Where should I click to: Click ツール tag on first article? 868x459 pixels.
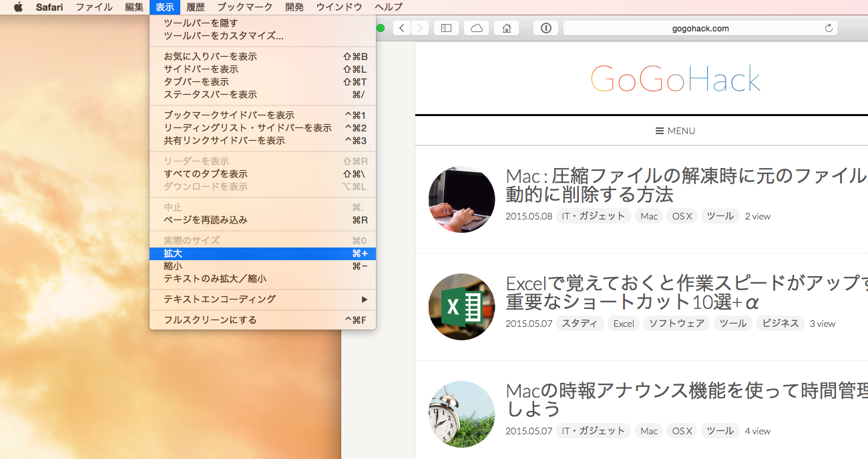point(720,216)
